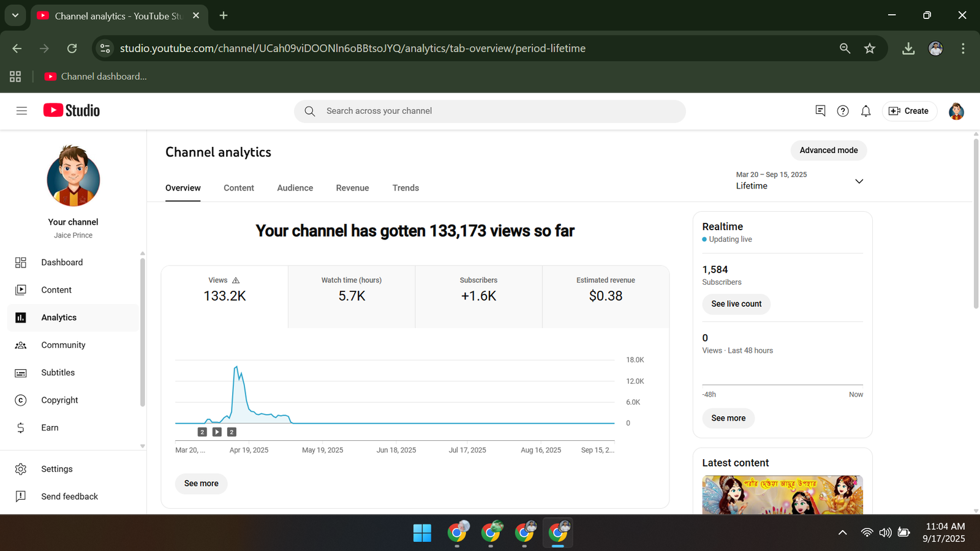The width and height of the screenshot is (980, 551).
Task: Click the search across your channel field
Action: click(490, 111)
